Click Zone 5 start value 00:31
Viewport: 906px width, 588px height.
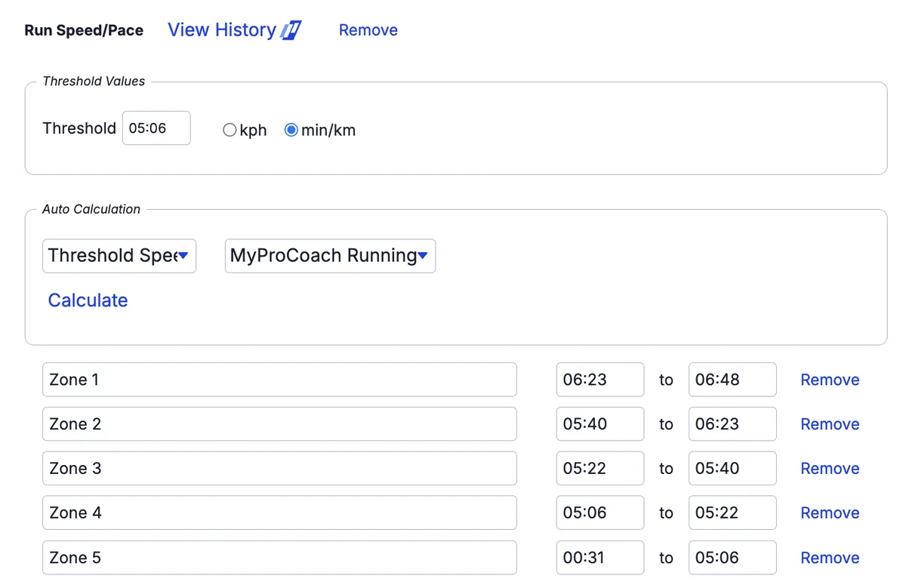(600, 558)
